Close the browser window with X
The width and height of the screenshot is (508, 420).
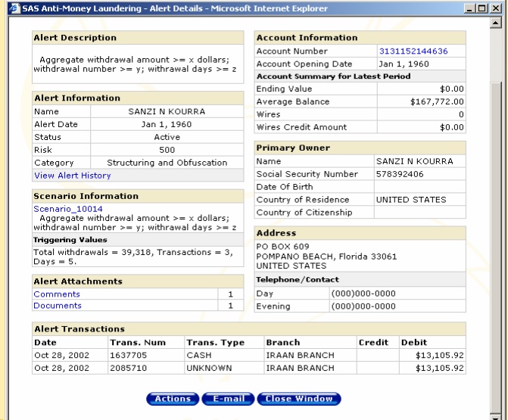point(497,8)
